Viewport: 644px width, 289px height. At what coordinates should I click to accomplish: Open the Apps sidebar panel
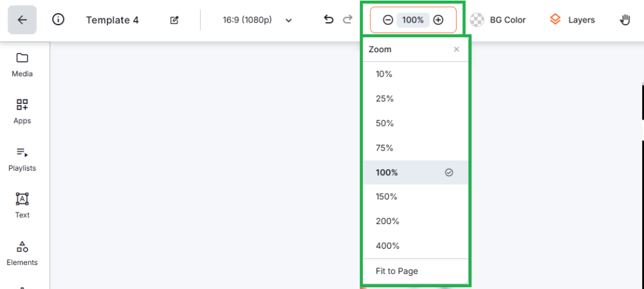(22, 111)
